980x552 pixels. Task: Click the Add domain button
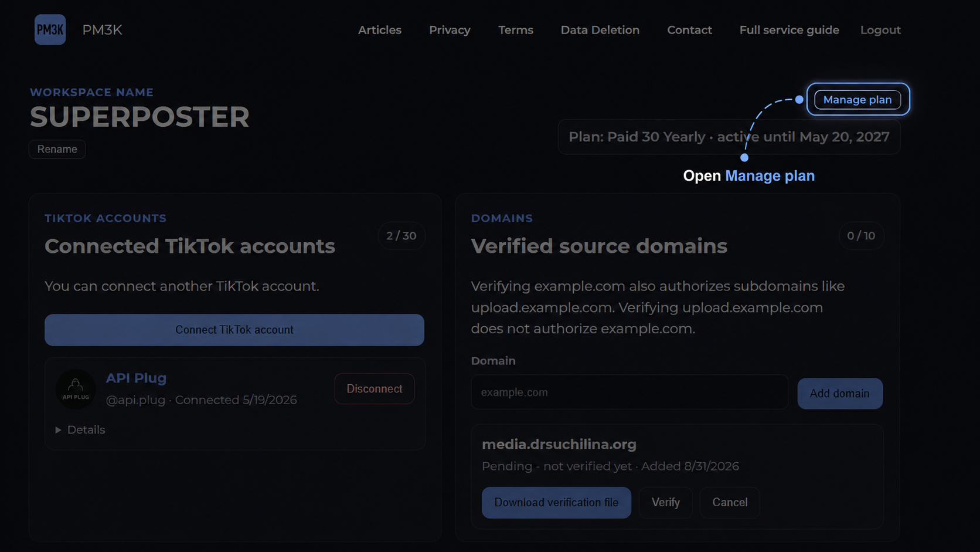pyautogui.click(x=840, y=394)
